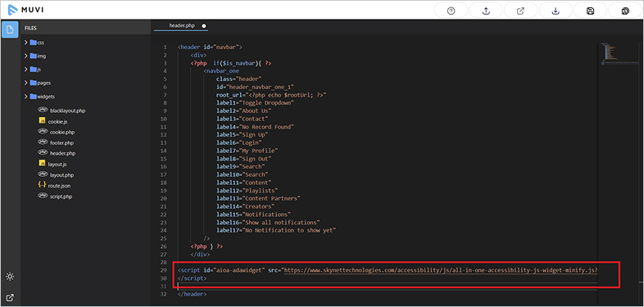644x307 pixels.
Task: Click the skynettechnologies script URL
Action: point(440,270)
